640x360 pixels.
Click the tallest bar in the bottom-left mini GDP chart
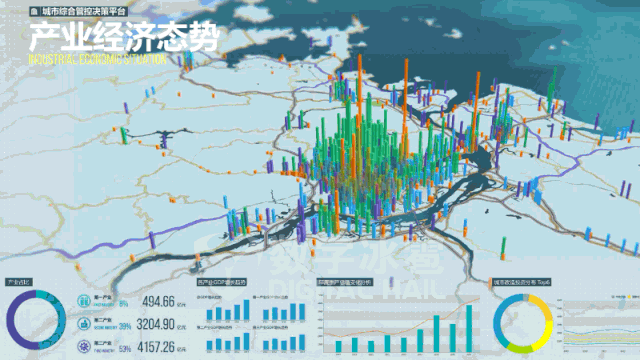[x=246, y=342]
